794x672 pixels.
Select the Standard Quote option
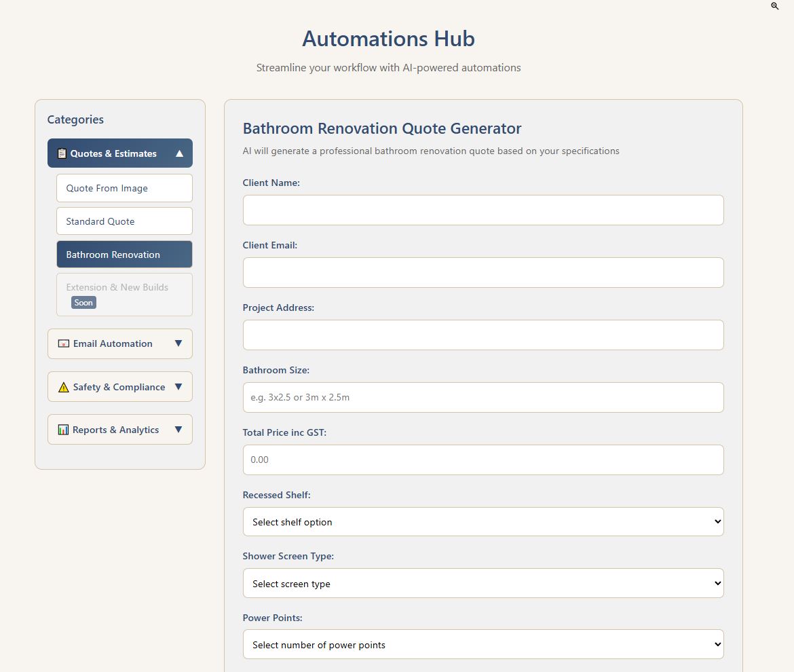click(124, 221)
